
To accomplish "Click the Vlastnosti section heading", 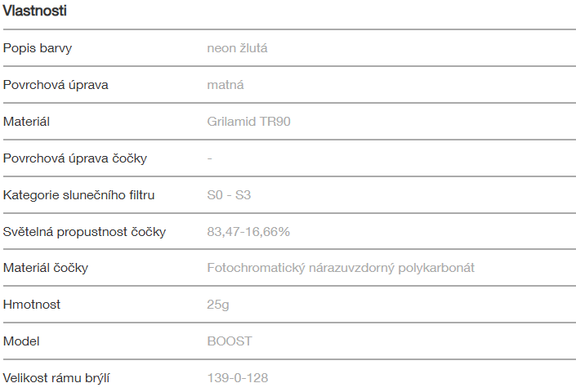I will coord(35,11).
